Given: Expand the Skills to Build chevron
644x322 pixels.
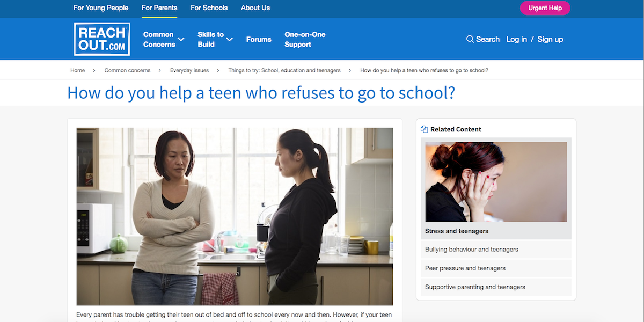Looking at the screenshot, I should [x=229, y=40].
